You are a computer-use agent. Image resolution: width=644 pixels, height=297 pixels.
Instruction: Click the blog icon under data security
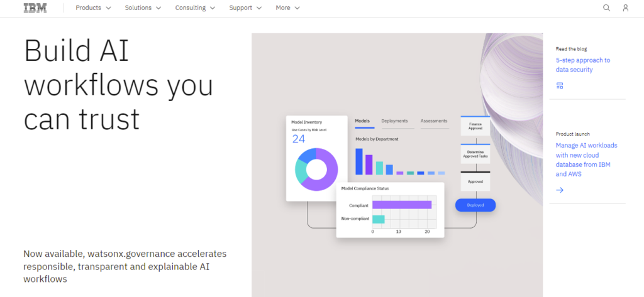pos(559,85)
